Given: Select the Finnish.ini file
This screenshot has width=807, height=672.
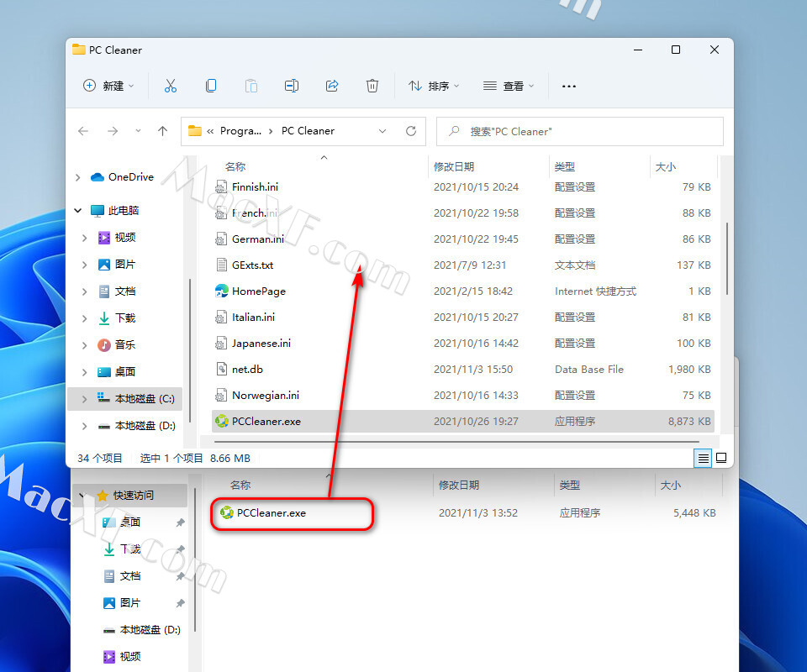Looking at the screenshot, I should 462,186.
